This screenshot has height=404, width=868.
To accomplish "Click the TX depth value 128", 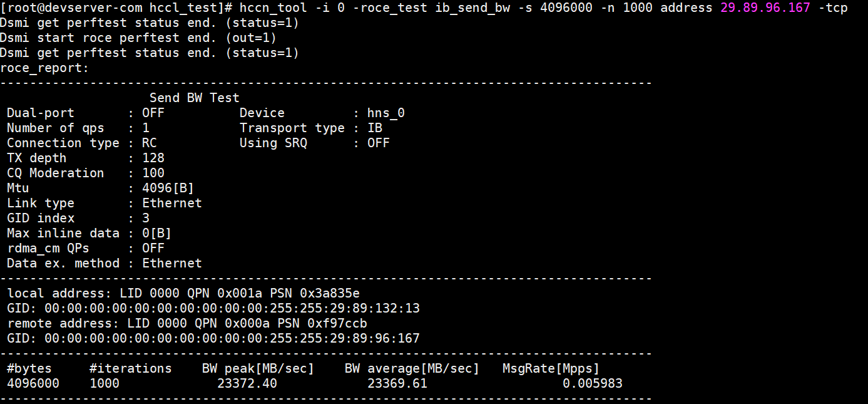I will coord(153,158).
